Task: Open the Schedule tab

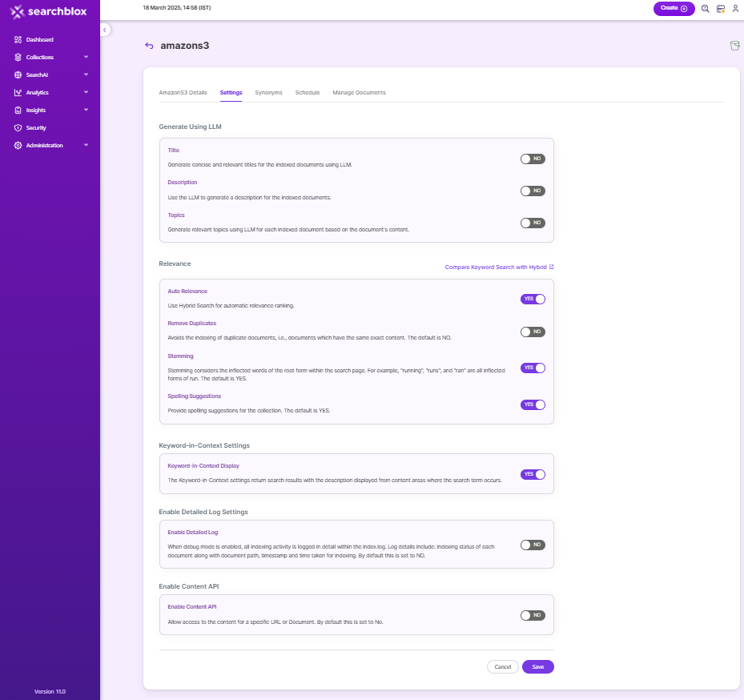Action: 308,93
